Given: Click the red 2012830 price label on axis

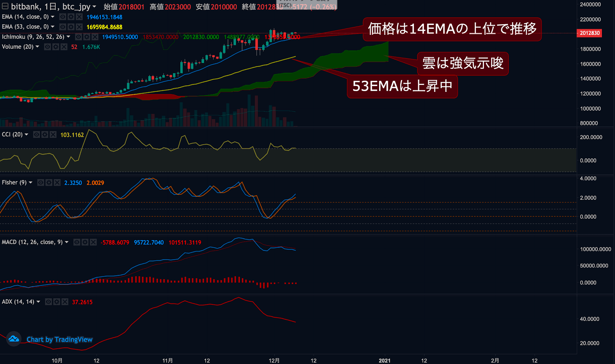Looking at the screenshot, I should [x=589, y=33].
